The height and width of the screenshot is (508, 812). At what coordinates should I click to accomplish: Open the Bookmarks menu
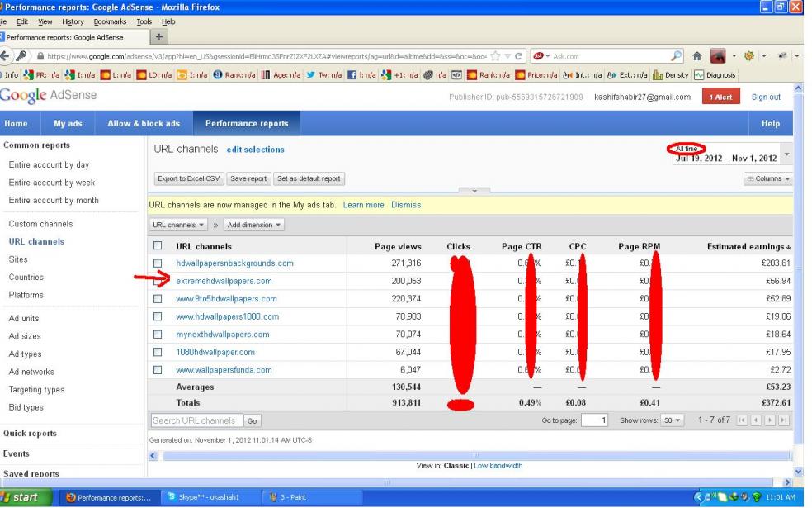click(x=110, y=21)
